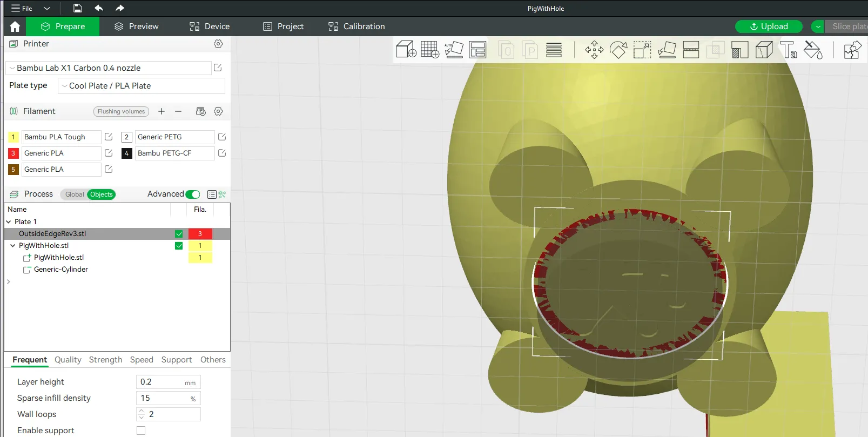
Task: Open the printer selection dropdown
Action: click(108, 68)
